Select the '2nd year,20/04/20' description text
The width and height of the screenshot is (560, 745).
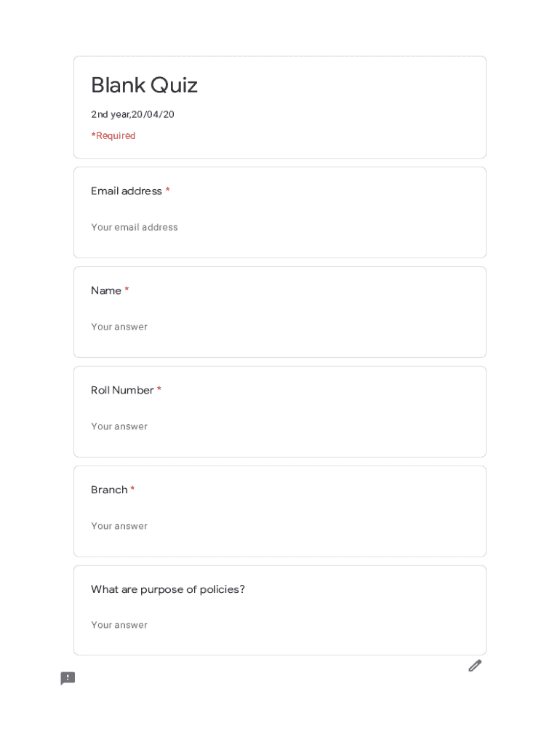click(x=132, y=114)
